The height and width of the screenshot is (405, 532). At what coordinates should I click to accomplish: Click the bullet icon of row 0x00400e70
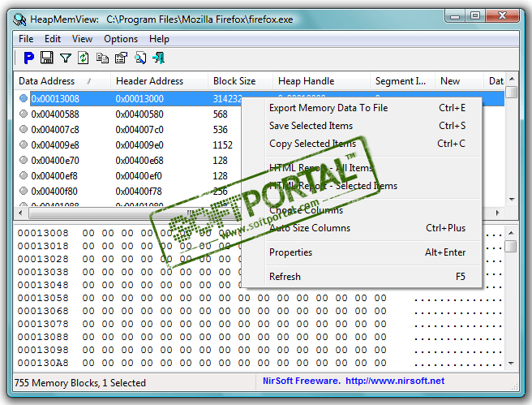point(24,160)
